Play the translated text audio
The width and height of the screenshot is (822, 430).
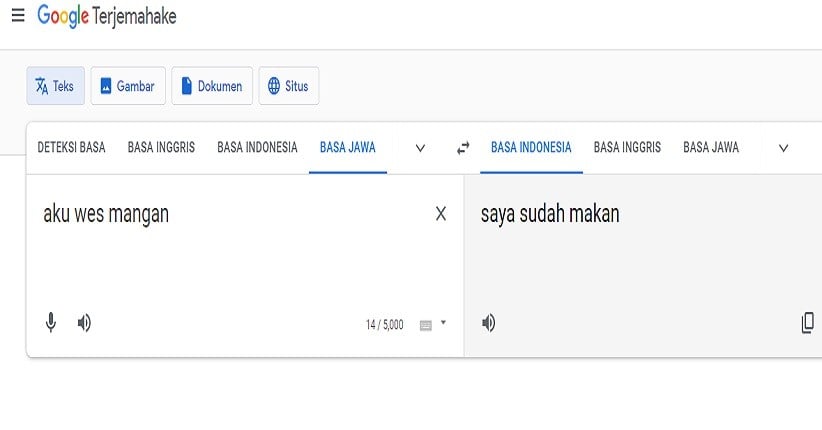coord(488,323)
